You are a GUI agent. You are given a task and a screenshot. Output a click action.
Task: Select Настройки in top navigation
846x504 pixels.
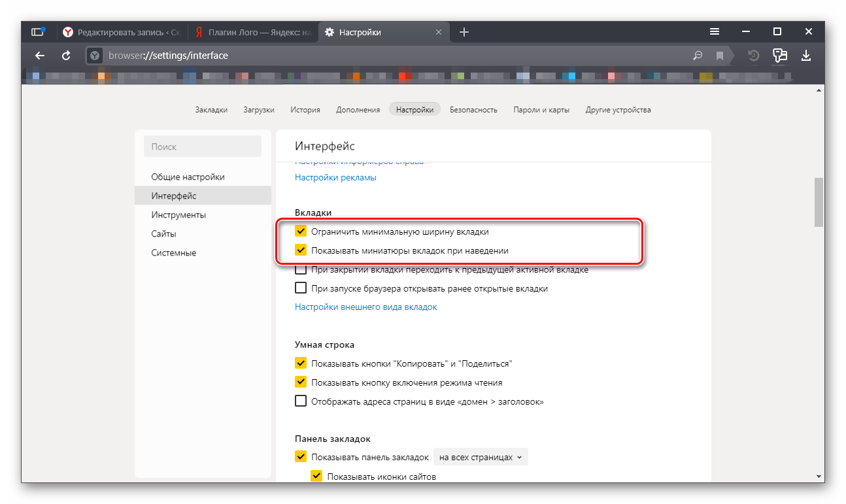pos(415,110)
